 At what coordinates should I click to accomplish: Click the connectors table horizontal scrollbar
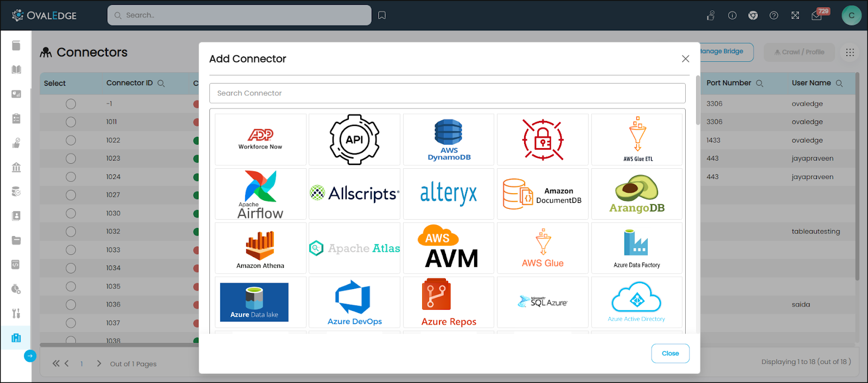click(x=119, y=344)
